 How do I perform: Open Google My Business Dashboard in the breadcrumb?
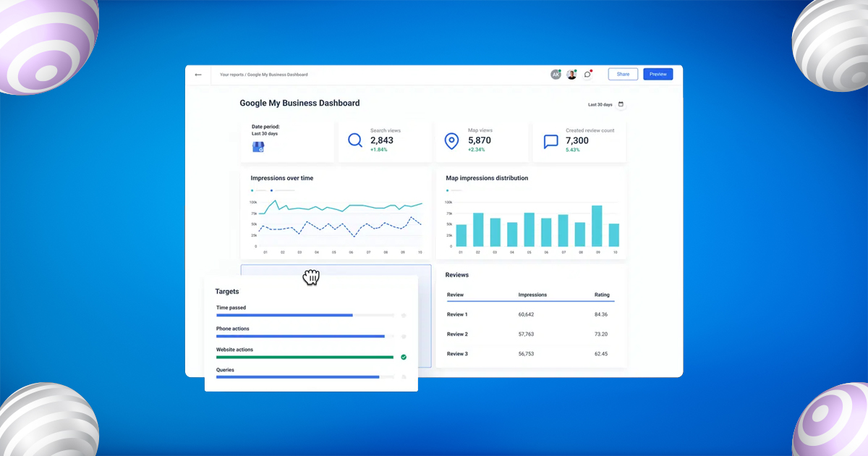tap(276, 74)
